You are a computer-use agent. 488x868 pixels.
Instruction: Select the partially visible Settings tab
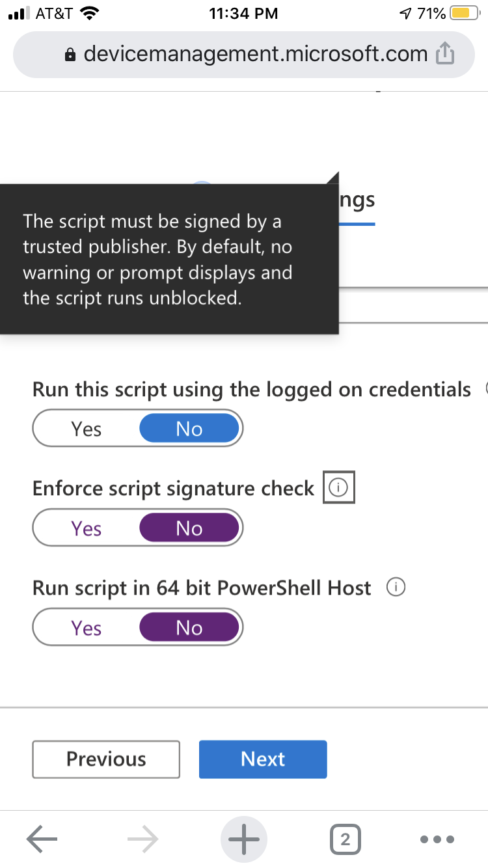tap(355, 200)
